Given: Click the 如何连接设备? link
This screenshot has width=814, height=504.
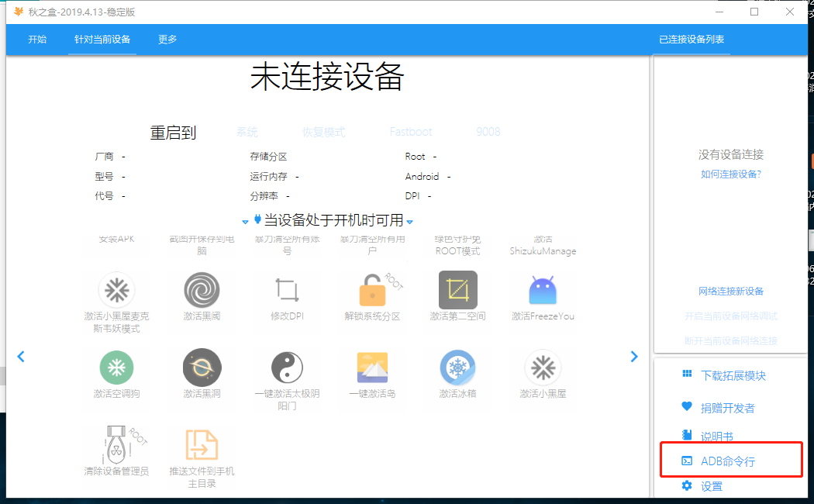Looking at the screenshot, I should click(x=731, y=174).
